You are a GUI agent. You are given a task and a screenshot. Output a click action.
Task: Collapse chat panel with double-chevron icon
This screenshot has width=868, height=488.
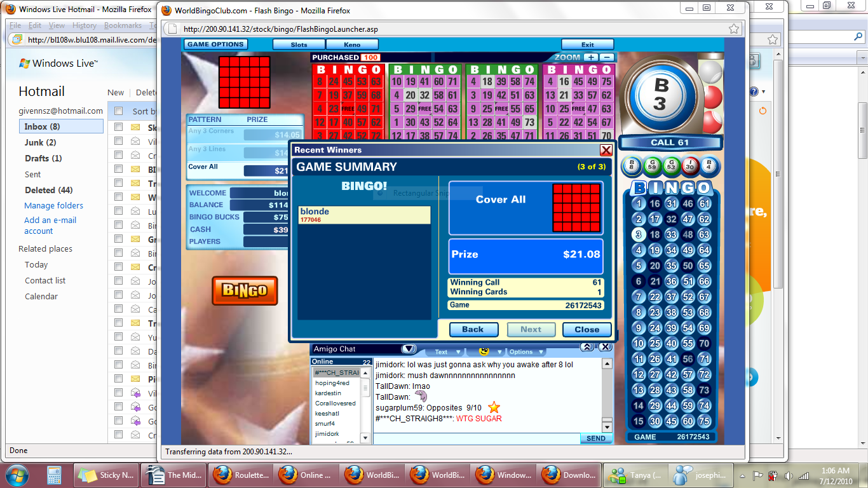[x=588, y=347]
